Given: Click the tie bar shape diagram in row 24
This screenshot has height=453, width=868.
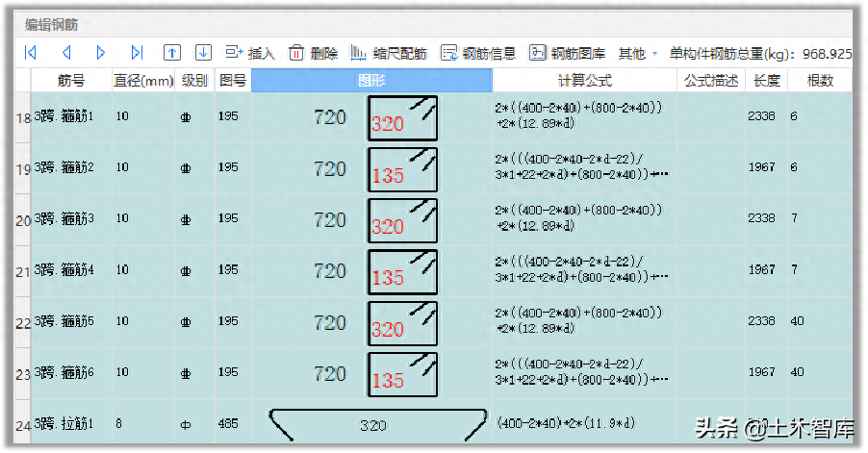Looking at the screenshot, I should (x=377, y=425).
